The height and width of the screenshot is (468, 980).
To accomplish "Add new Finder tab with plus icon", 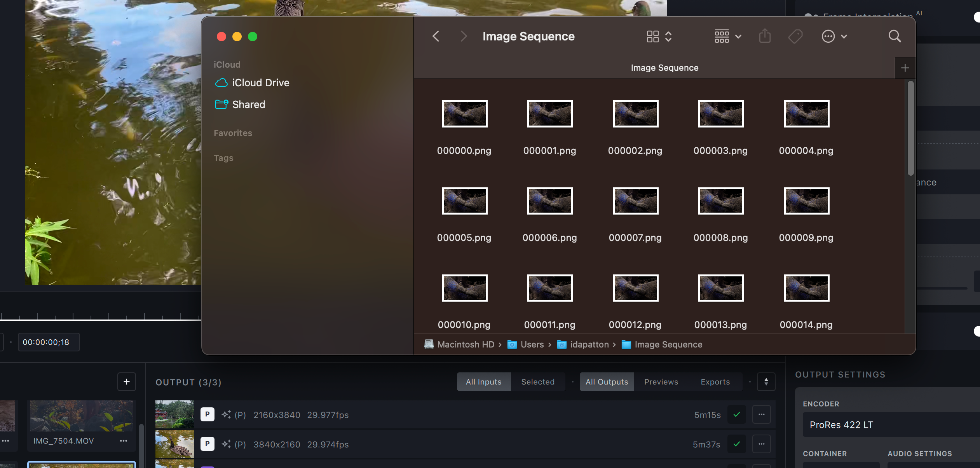I will [x=905, y=68].
